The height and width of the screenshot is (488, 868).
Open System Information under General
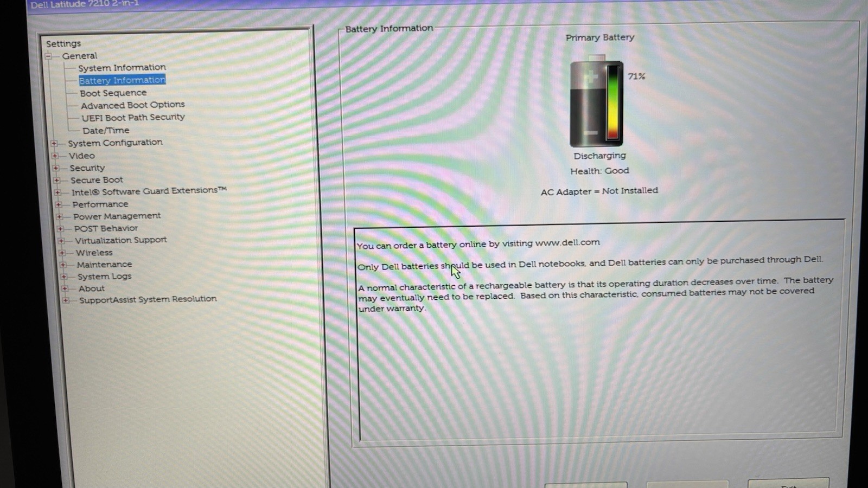(x=122, y=68)
